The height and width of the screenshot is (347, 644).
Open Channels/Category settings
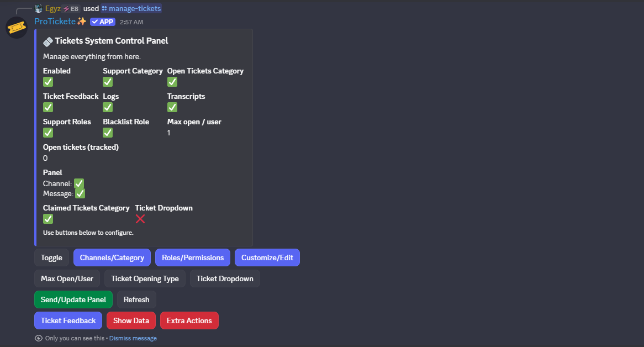(112, 257)
